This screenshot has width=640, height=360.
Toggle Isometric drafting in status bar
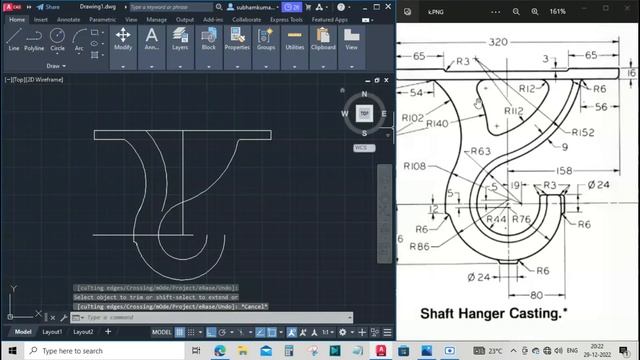[x=241, y=332]
